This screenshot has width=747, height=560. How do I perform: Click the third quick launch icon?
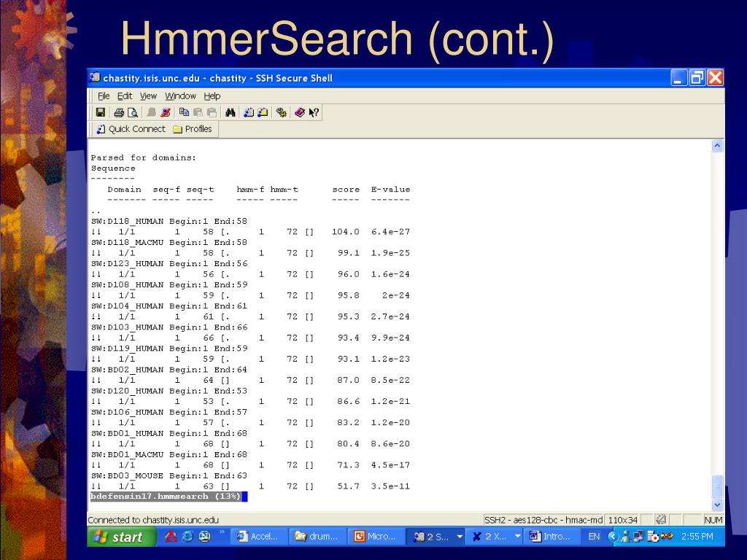[x=205, y=537]
